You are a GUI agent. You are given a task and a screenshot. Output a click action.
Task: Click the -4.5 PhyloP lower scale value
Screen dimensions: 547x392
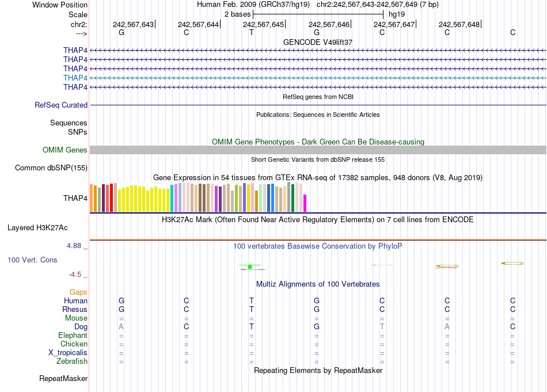tap(75, 275)
